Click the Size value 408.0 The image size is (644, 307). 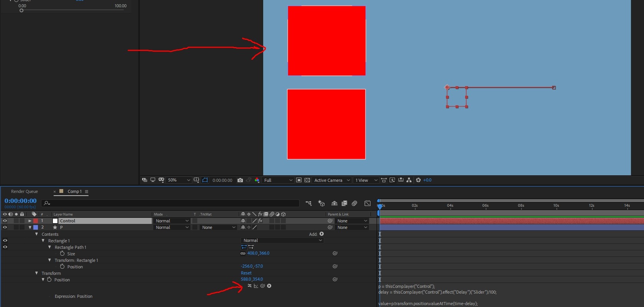tap(252, 253)
